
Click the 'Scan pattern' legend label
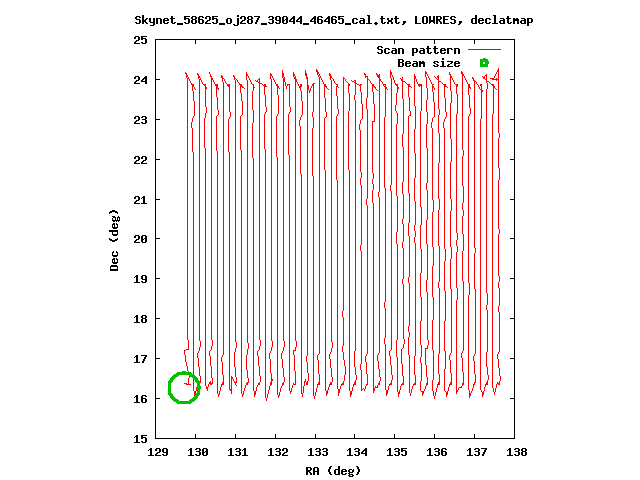tap(418, 50)
